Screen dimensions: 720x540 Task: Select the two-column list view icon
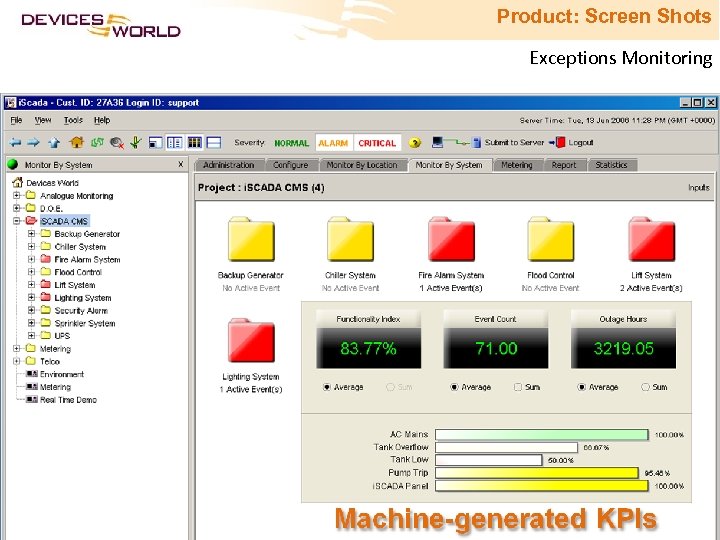click(x=175, y=143)
